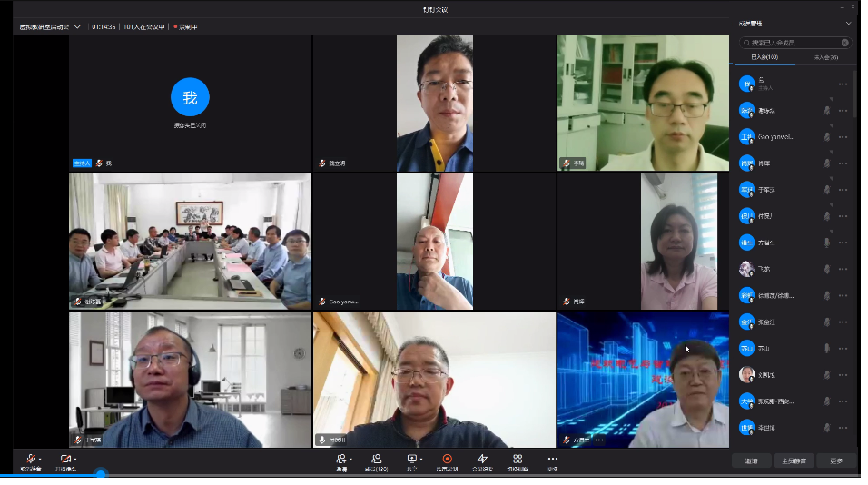The image size is (868, 485).
Task: Click the 全员静音 mute all button
Action: (794, 460)
